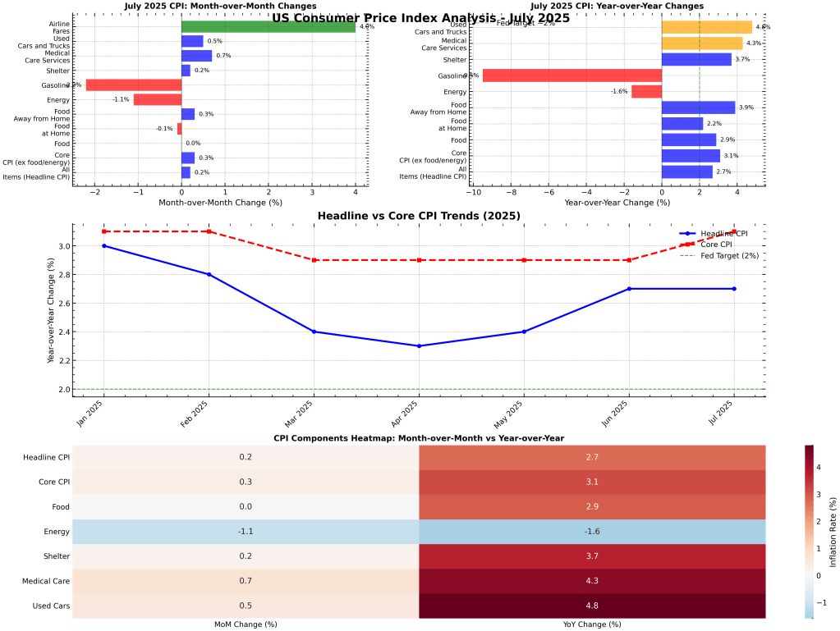Select the Medical Care Services month-over-month bar
Viewport: 840px width, 631px height.
tap(197, 56)
